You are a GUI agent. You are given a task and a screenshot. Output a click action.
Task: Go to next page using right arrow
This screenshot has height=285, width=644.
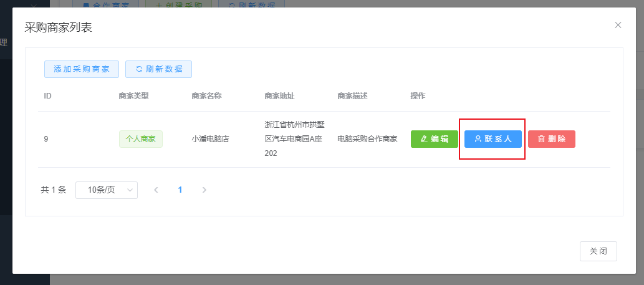coord(204,190)
